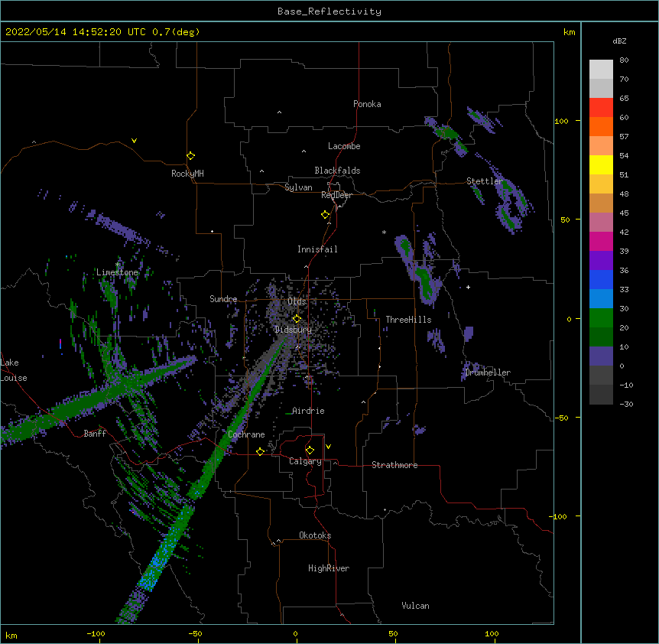Select the Cochrane label

click(x=246, y=434)
